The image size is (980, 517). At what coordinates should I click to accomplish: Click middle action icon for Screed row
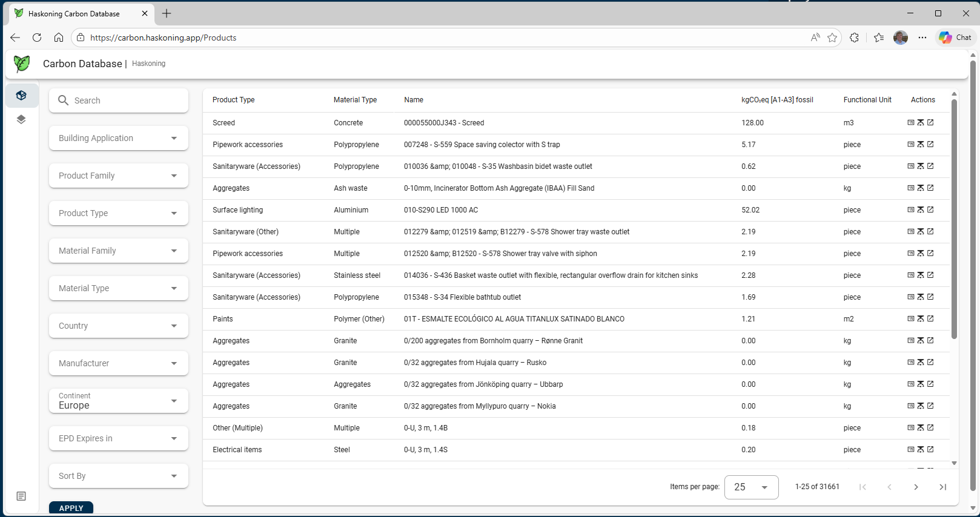click(x=921, y=122)
